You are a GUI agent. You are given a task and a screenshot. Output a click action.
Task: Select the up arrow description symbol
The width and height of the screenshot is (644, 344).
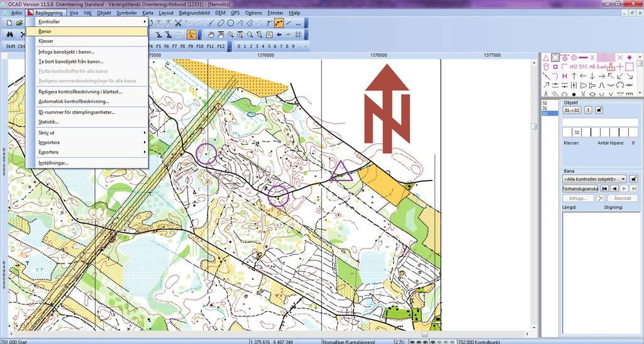point(574,76)
